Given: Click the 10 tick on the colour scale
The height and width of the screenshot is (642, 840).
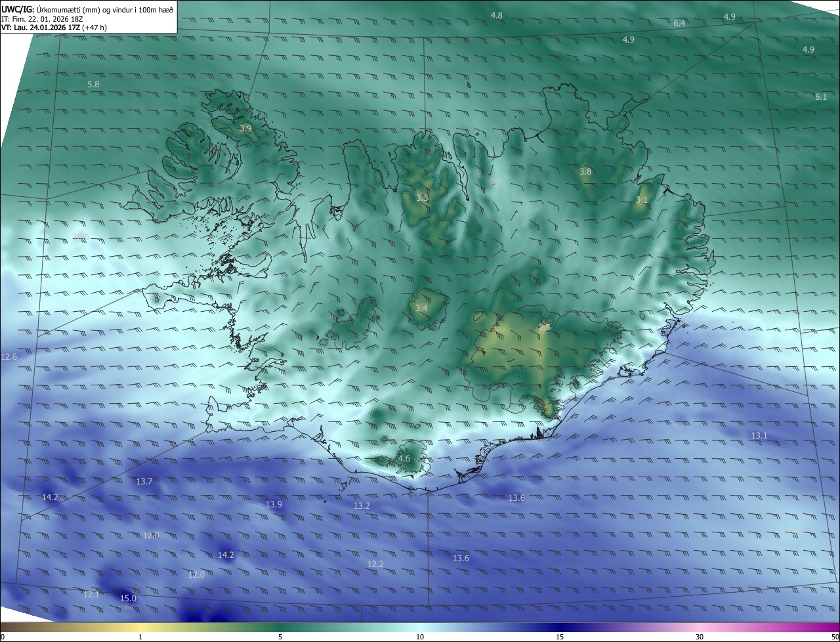Looking at the screenshot, I should (420, 637).
